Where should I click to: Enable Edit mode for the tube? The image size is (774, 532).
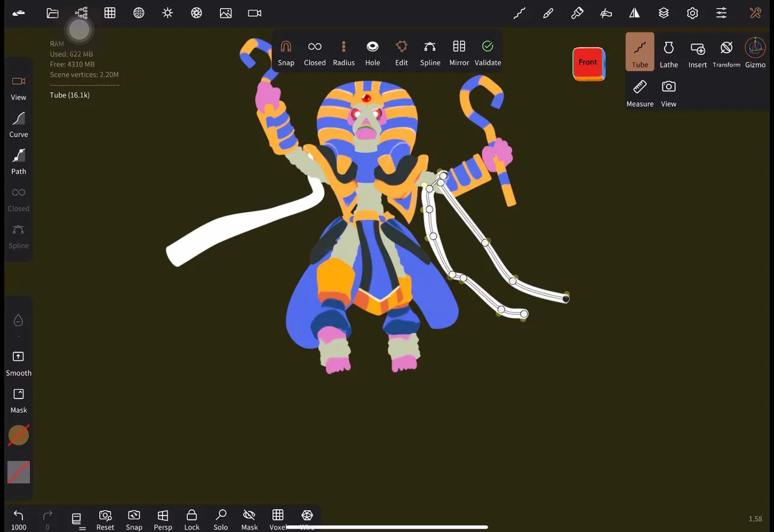click(x=402, y=53)
